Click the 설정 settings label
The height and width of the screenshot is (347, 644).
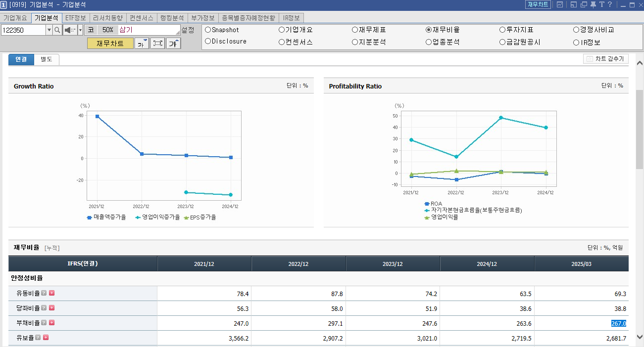(188, 30)
